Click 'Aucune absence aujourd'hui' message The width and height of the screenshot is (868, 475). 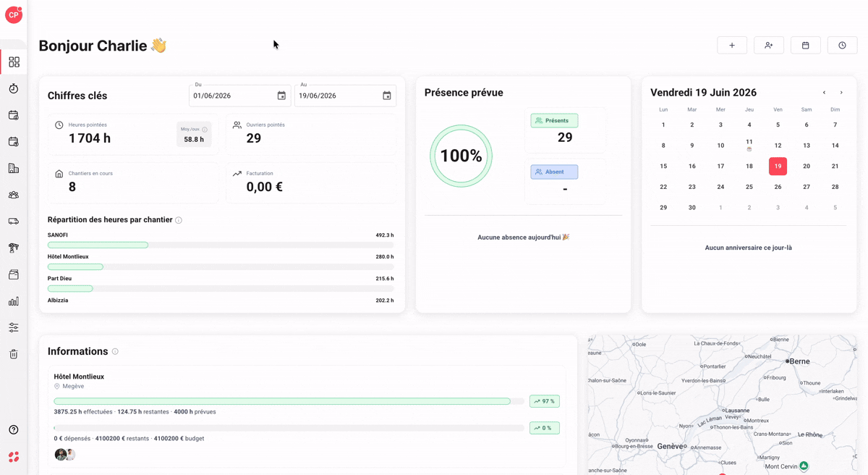point(523,237)
